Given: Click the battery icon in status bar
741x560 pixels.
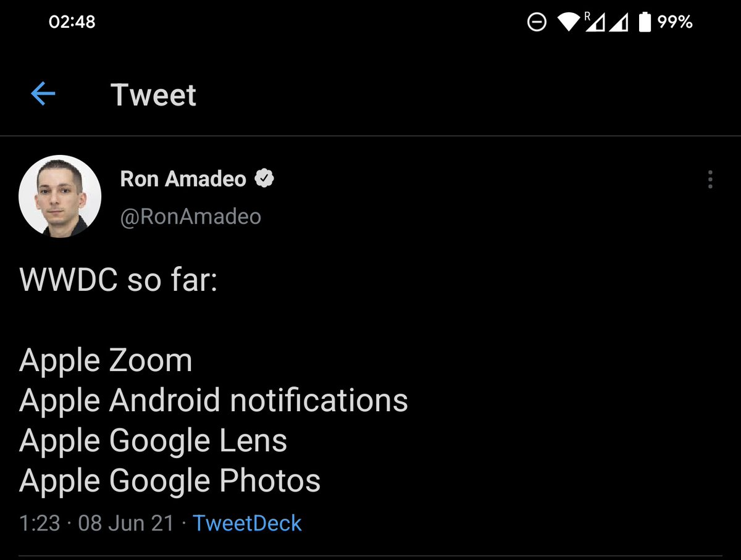Looking at the screenshot, I should tap(645, 23).
